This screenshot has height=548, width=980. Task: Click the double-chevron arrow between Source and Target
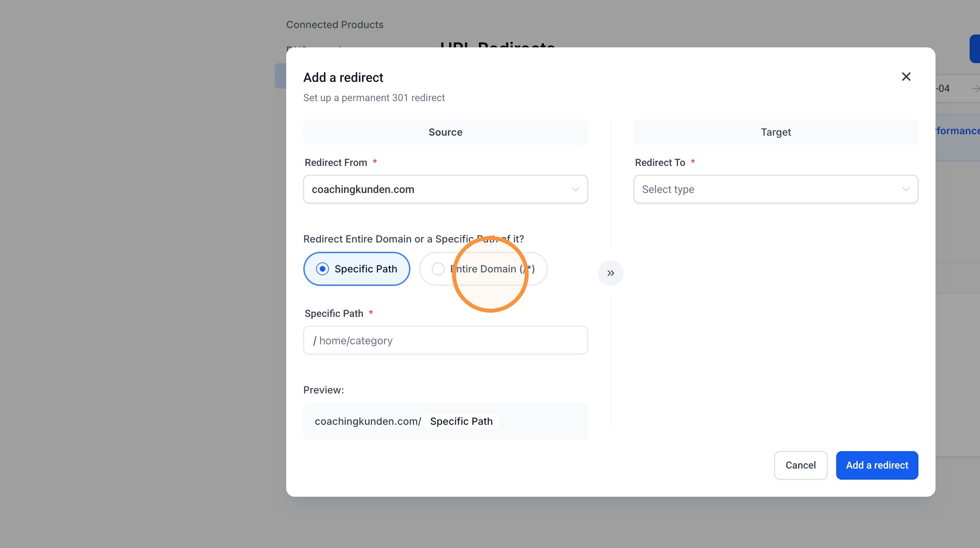click(610, 273)
